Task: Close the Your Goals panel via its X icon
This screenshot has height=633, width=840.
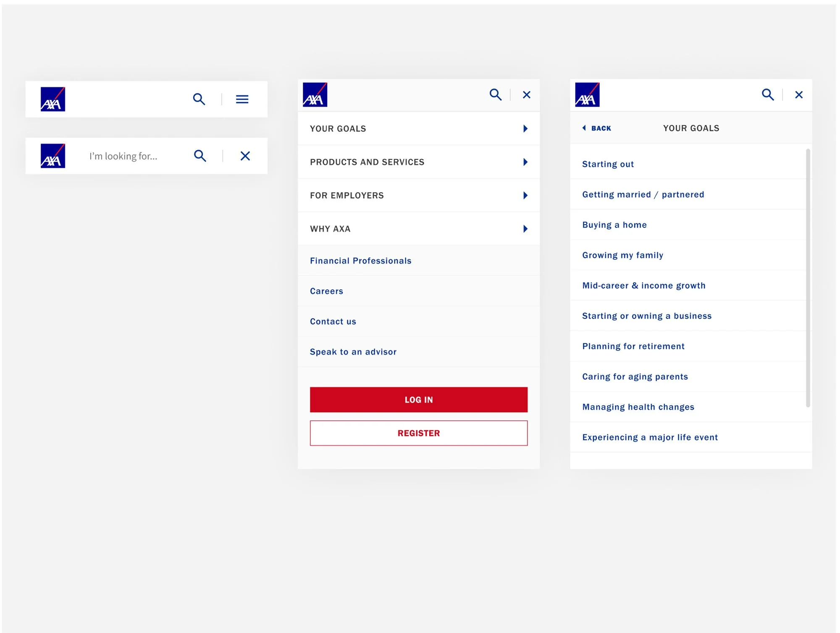Action: (798, 95)
